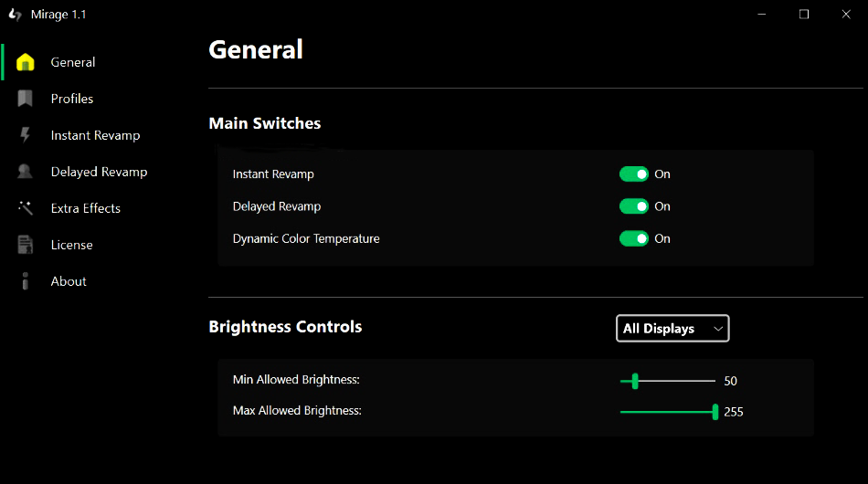The image size is (868, 484).
Task: Open the All Displays dropdown
Action: coord(672,329)
